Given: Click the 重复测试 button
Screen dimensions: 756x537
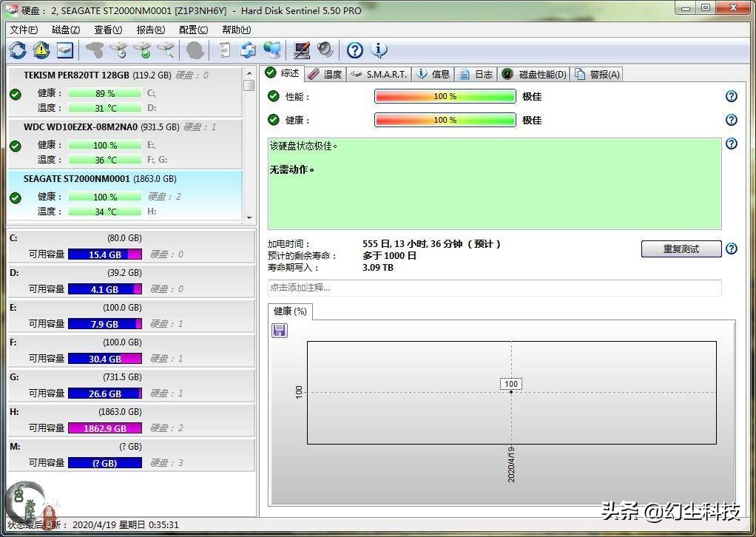Looking at the screenshot, I should click(680, 249).
